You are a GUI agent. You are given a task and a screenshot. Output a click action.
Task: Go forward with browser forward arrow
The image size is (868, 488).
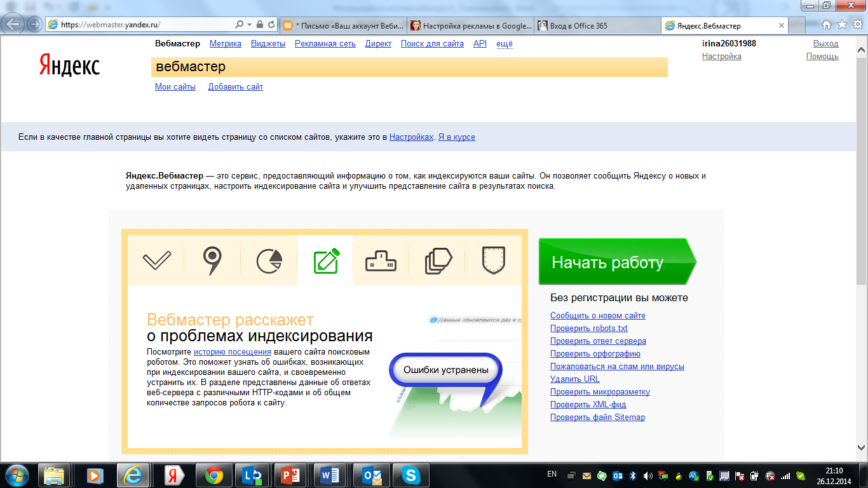coord(34,25)
